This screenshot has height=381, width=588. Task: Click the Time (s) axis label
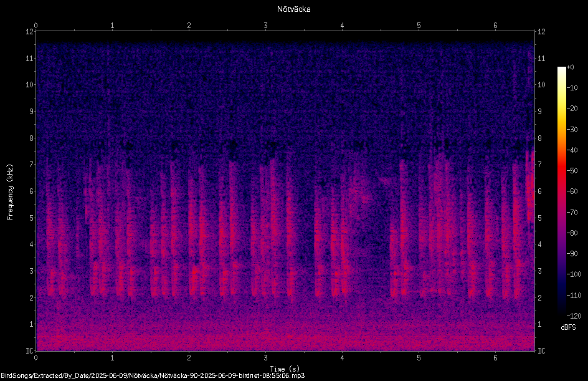285,369
